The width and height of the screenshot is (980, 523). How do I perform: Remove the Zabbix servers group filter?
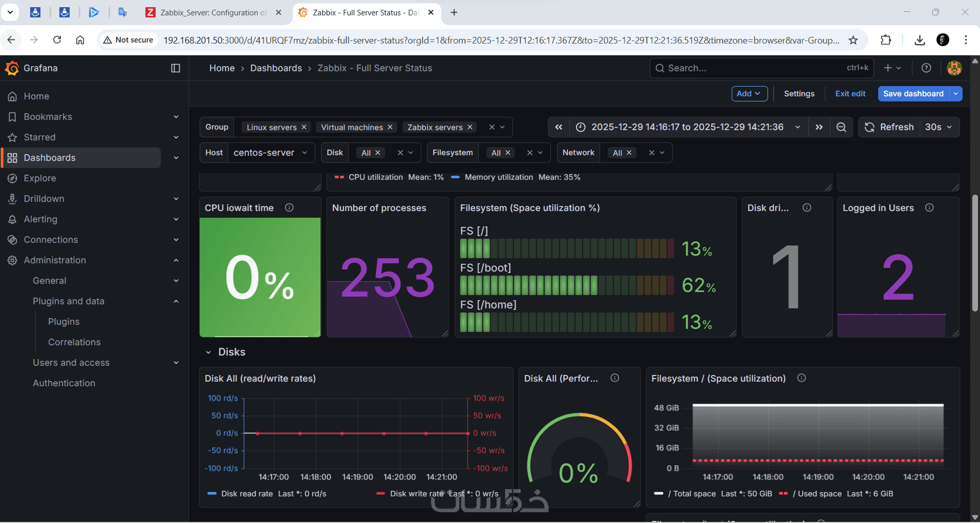[x=470, y=127]
